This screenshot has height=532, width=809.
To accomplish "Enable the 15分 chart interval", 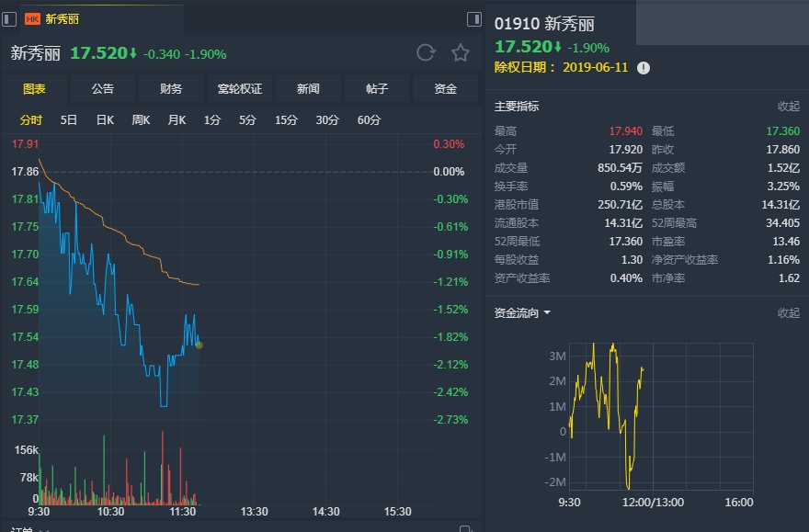I will click(x=286, y=119).
